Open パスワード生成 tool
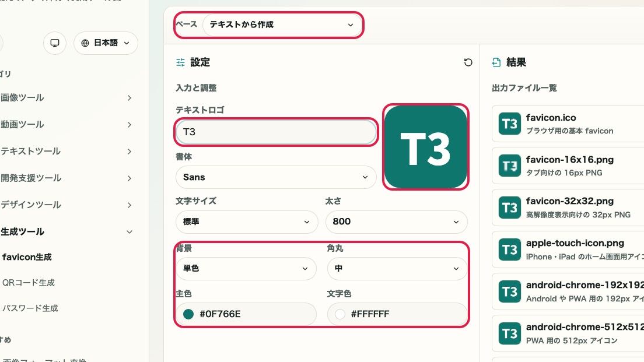 [30, 308]
